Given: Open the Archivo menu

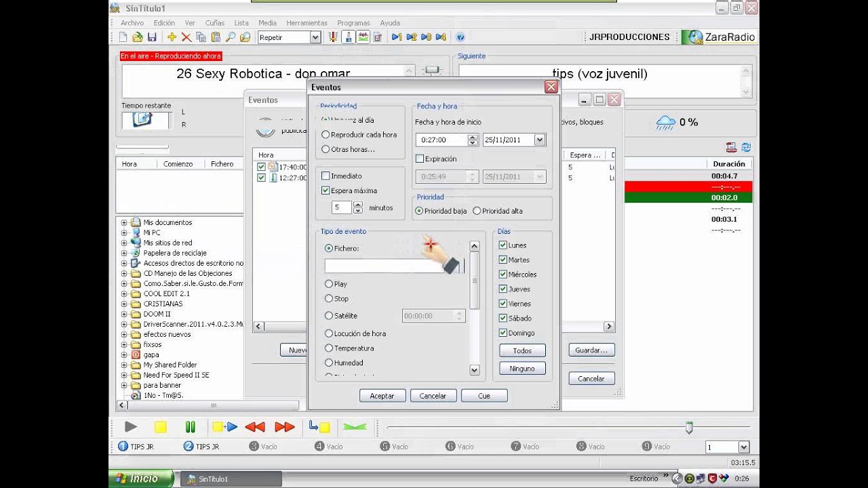Looking at the screenshot, I should tap(132, 23).
